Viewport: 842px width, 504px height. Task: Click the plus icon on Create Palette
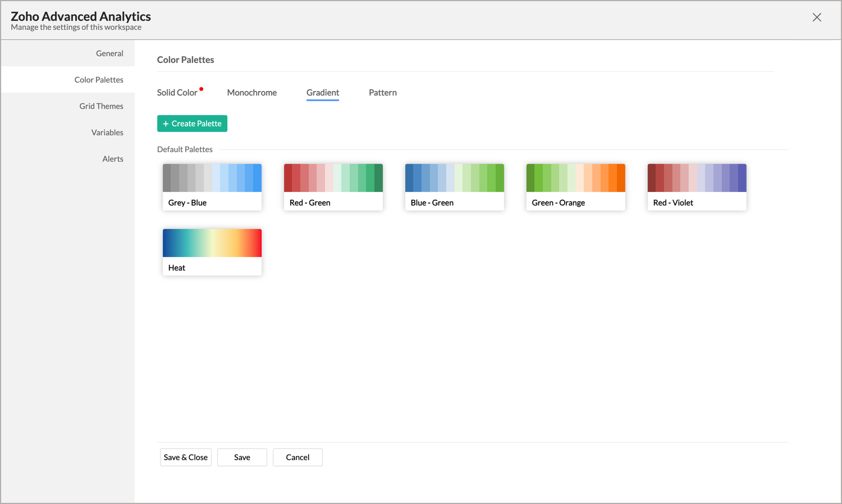click(x=165, y=123)
